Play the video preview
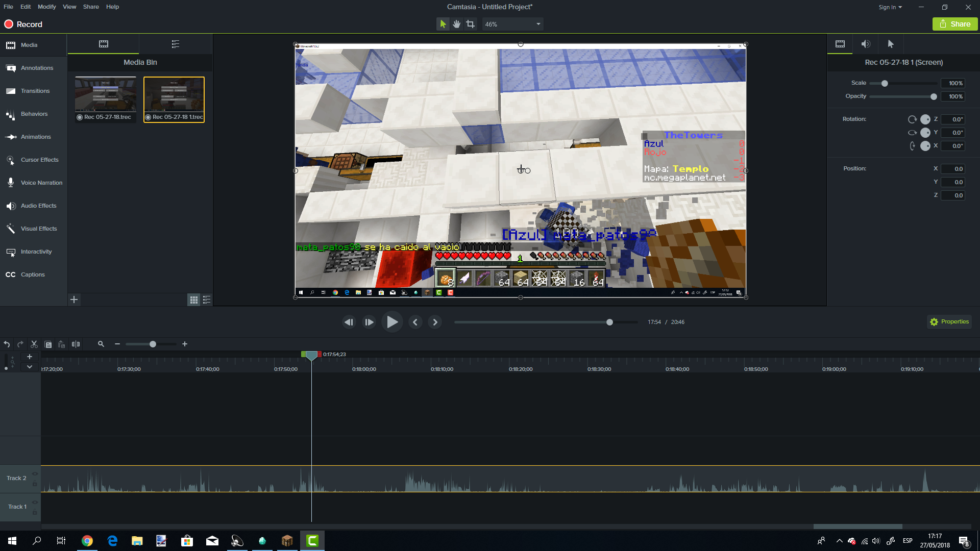Image resolution: width=980 pixels, height=551 pixels. (392, 322)
